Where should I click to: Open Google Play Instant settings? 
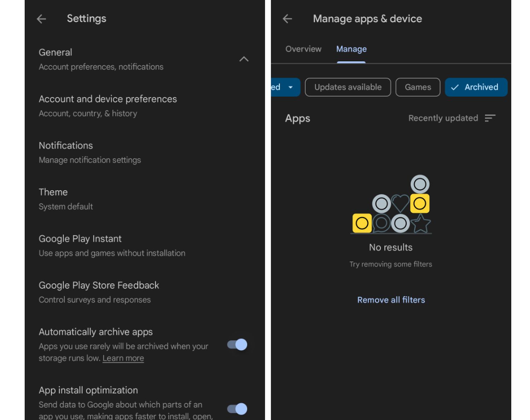pos(112,246)
